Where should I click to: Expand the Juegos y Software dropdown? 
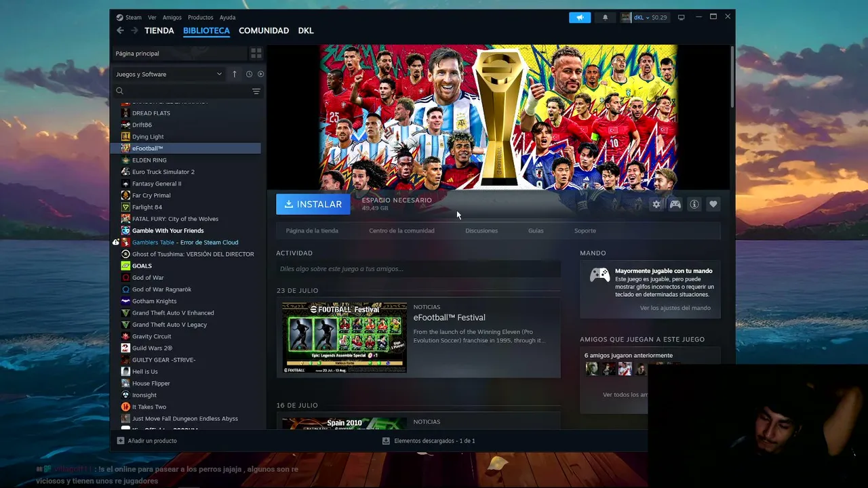[x=169, y=74]
